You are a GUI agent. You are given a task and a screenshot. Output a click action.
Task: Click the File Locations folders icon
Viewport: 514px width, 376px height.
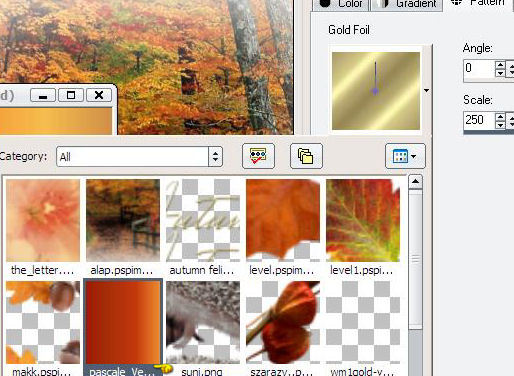pyautogui.click(x=306, y=156)
